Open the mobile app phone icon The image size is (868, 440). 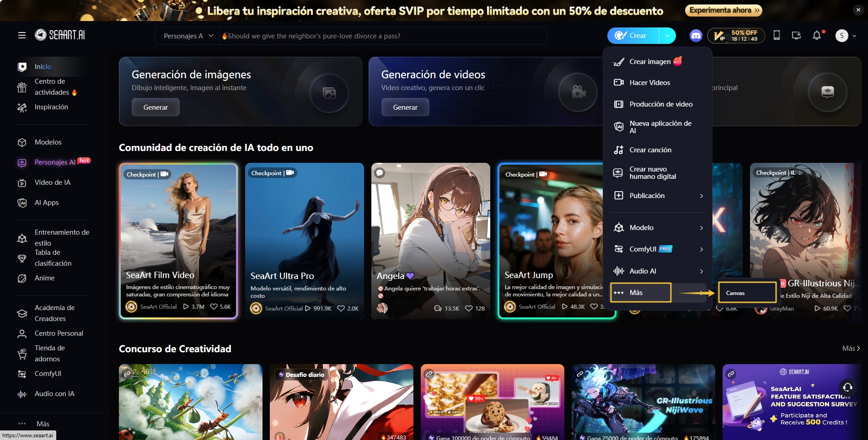(x=777, y=36)
